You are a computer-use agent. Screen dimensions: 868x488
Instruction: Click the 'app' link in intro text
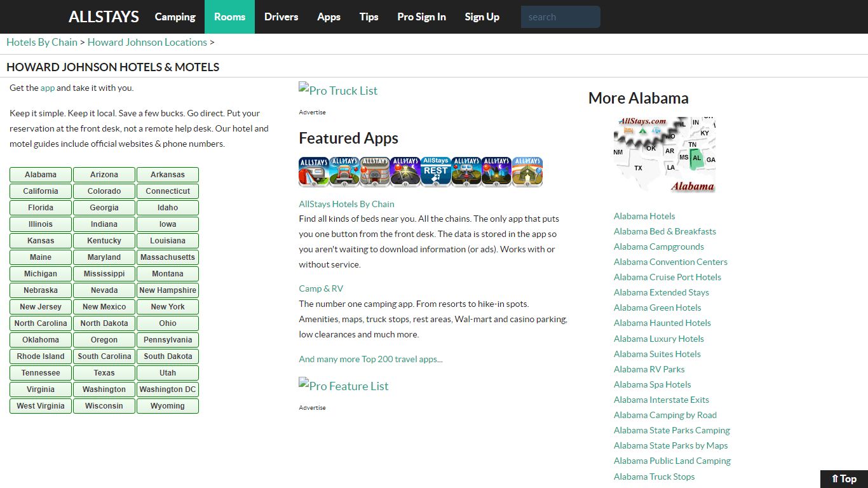pos(48,88)
